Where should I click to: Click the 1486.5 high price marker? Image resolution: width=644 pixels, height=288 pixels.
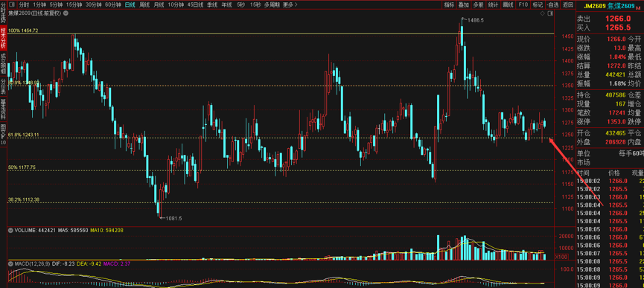(x=475, y=19)
